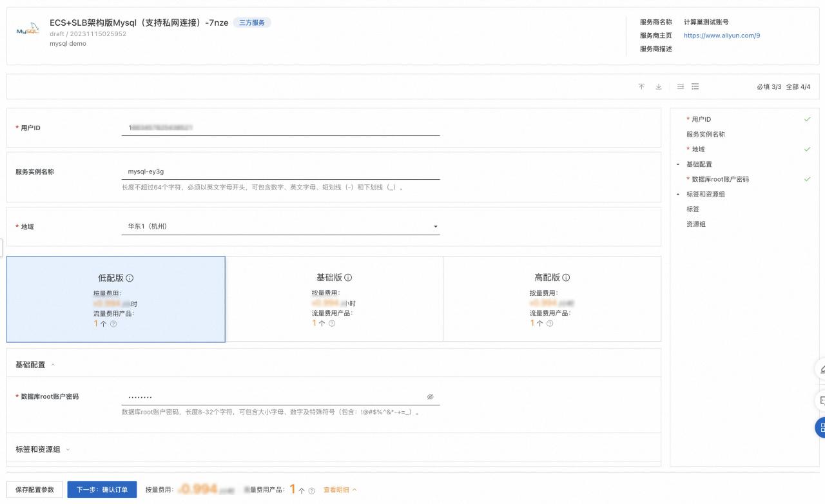Click the collapse-all lines icon in toolbar
Viewport: 825px width, 504px height.
680,87
